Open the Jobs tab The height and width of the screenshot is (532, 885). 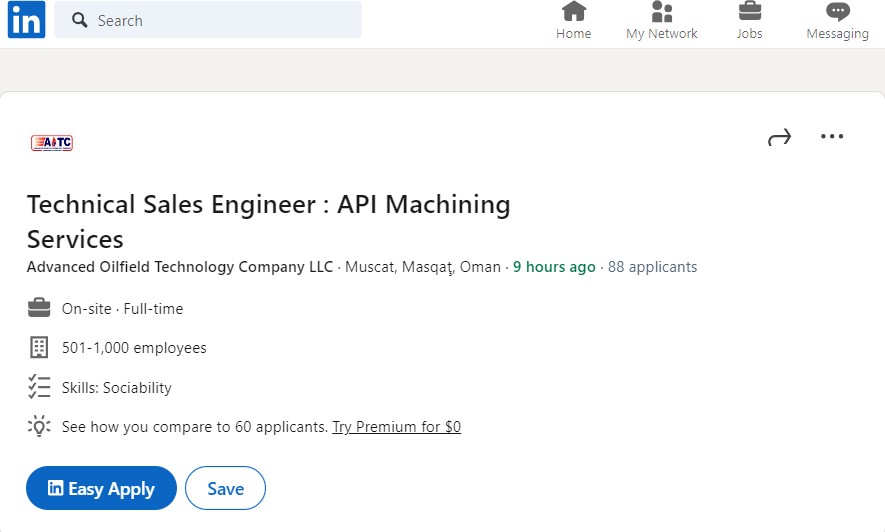[750, 20]
